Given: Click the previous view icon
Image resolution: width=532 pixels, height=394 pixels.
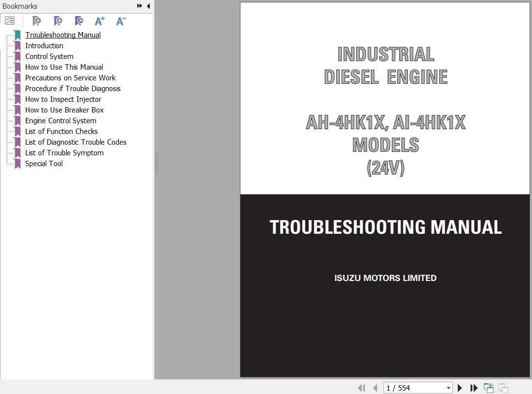Looking at the screenshot, I should tap(488, 388).
